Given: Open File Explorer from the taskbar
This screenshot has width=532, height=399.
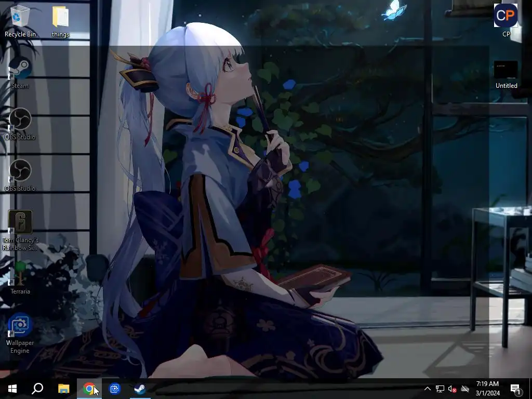Looking at the screenshot, I should coord(63,389).
